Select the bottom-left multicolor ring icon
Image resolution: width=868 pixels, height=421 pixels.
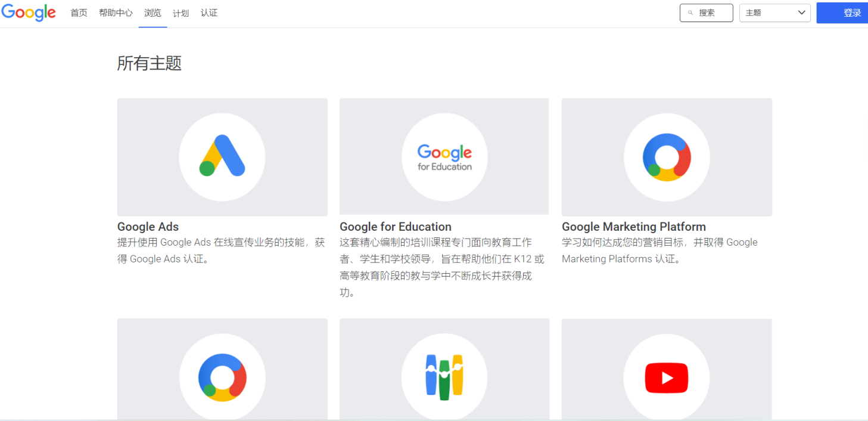pos(222,377)
